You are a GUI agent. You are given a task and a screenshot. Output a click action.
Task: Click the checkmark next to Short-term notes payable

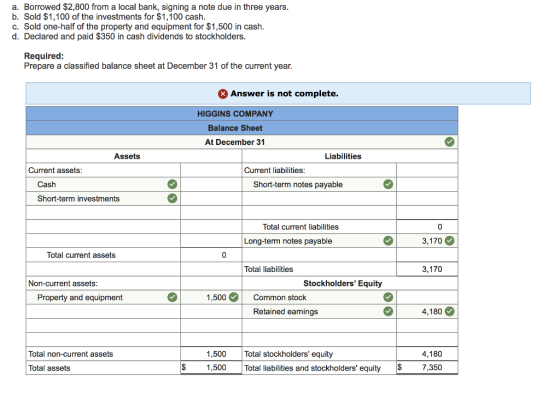[388, 184]
